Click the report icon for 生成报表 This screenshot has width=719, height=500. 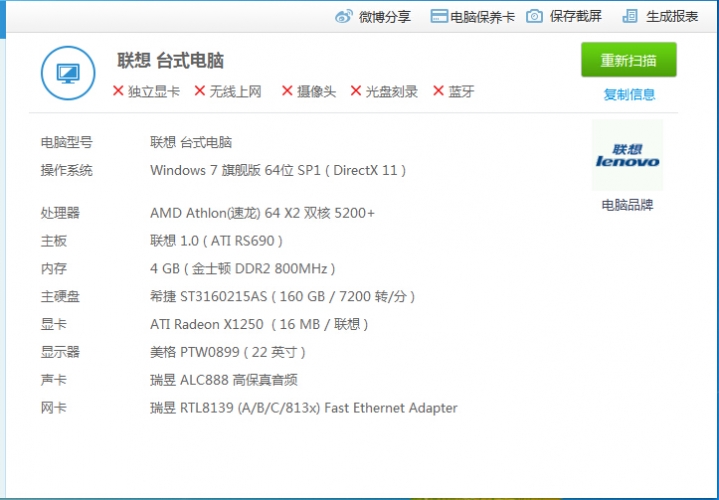630,17
